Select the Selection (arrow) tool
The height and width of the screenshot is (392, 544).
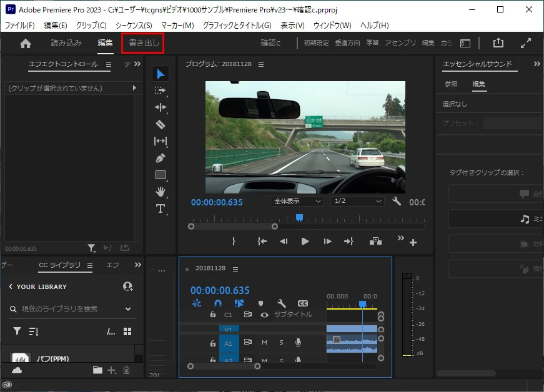[x=161, y=74]
